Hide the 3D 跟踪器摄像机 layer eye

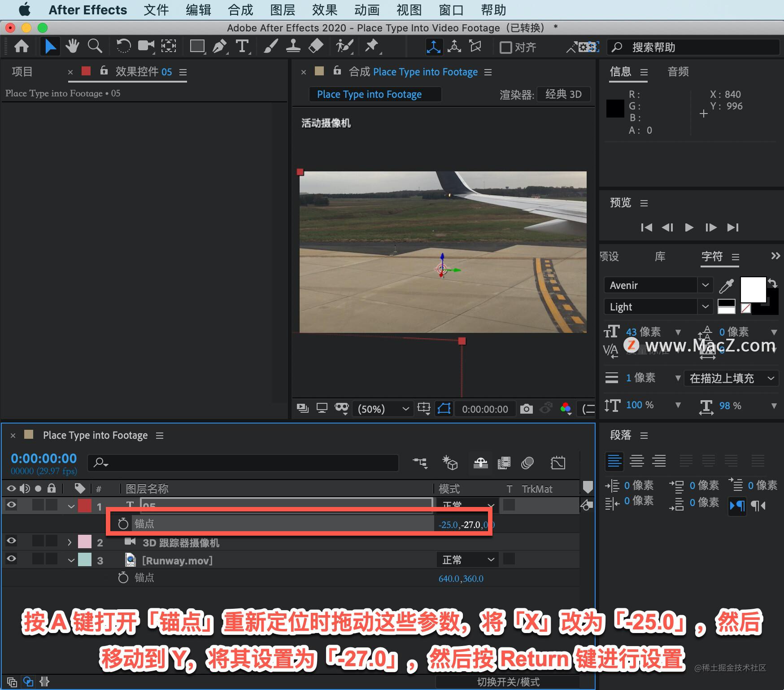coord(11,541)
